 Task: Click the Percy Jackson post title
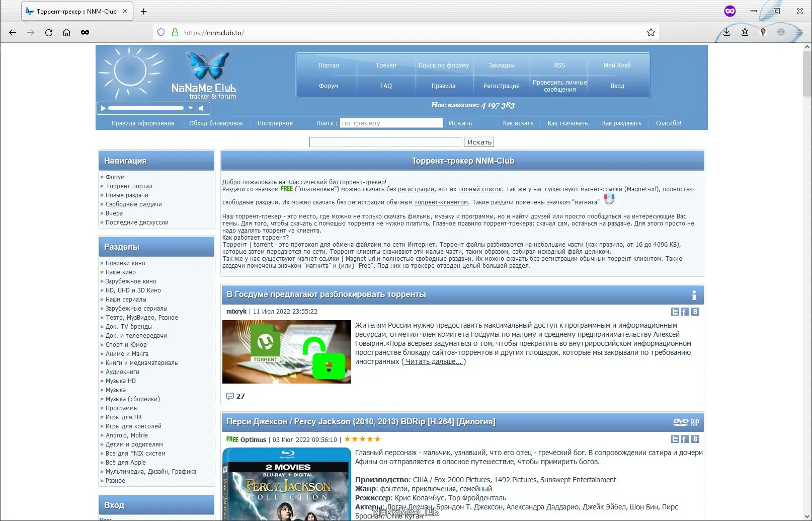coord(361,422)
